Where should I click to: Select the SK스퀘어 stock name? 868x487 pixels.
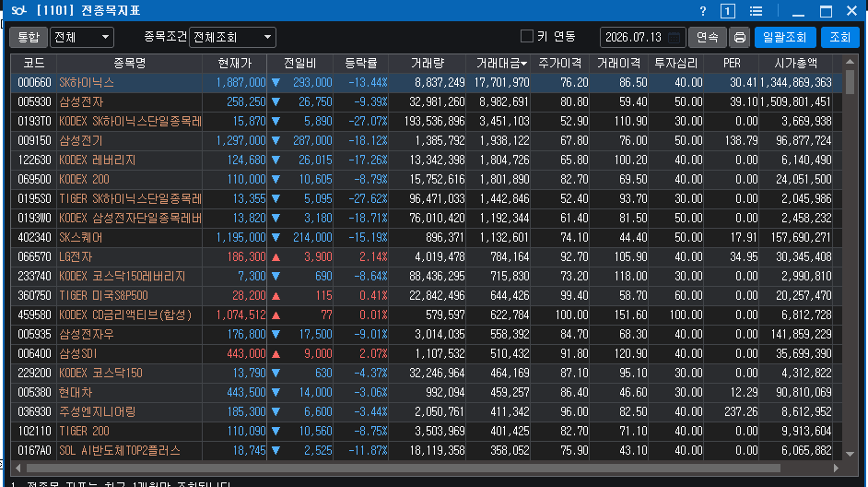click(x=81, y=238)
